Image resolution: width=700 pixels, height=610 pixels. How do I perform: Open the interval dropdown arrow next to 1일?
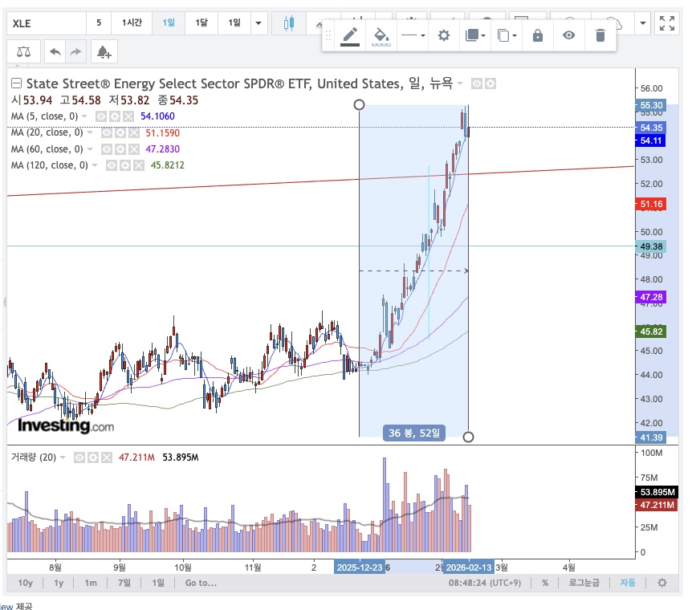click(258, 23)
